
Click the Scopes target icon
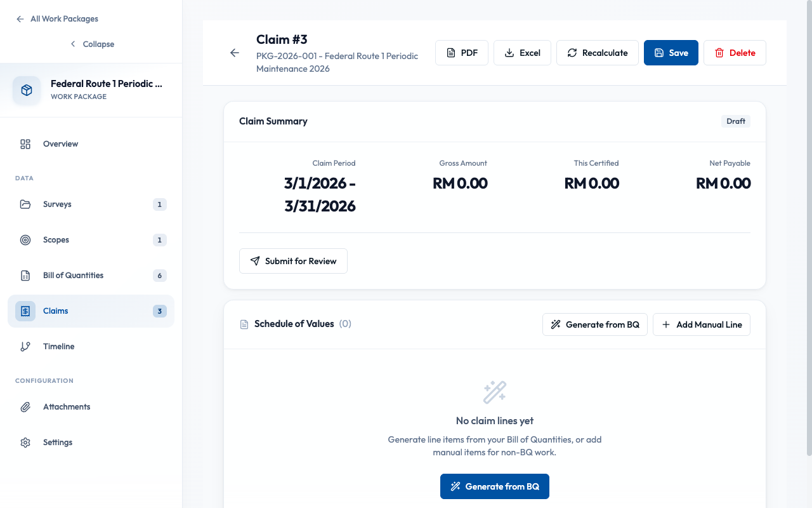pos(25,239)
